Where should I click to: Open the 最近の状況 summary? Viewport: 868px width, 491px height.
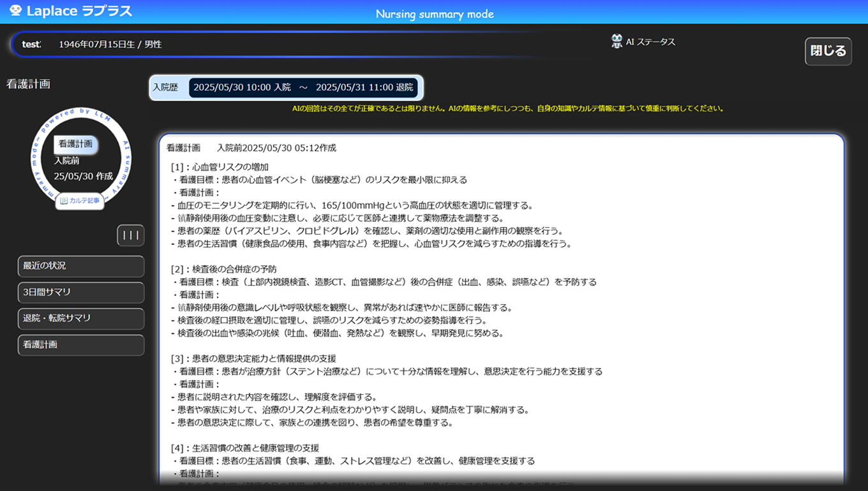[x=80, y=266]
